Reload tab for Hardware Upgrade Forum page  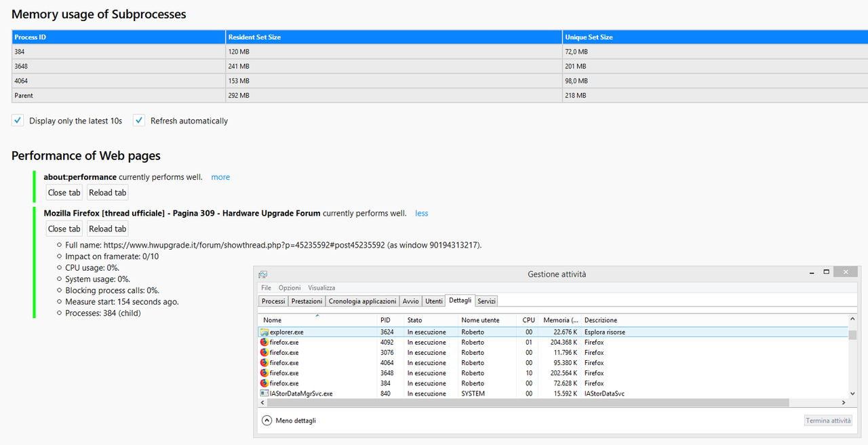tap(108, 229)
